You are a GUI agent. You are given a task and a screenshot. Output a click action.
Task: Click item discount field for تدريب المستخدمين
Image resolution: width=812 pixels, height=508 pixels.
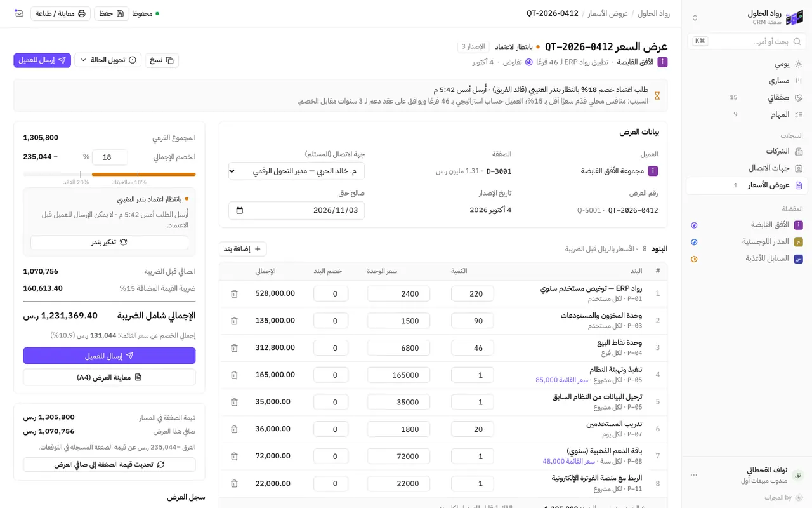[331, 429]
